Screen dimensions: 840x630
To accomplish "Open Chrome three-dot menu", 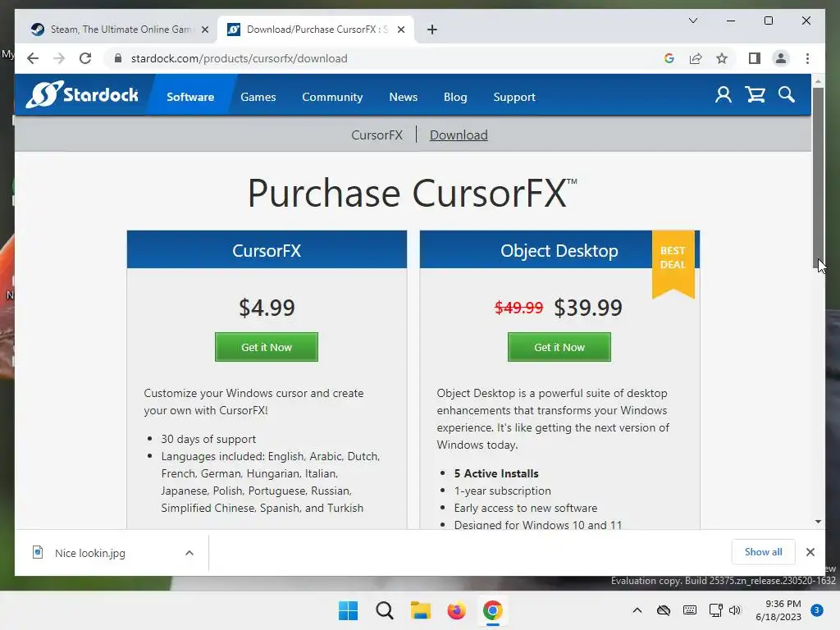I will [807, 58].
